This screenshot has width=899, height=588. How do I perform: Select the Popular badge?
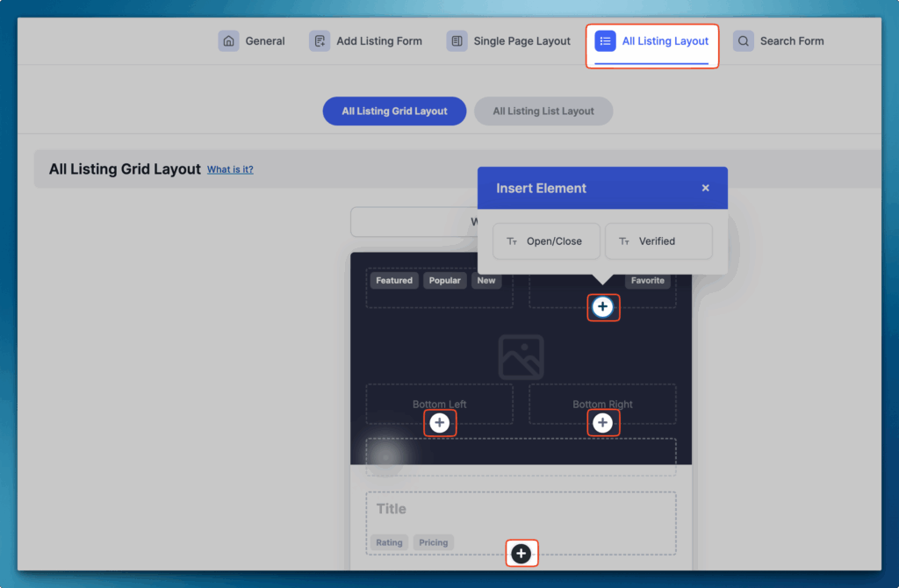pyautogui.click(x=445, y=281)
